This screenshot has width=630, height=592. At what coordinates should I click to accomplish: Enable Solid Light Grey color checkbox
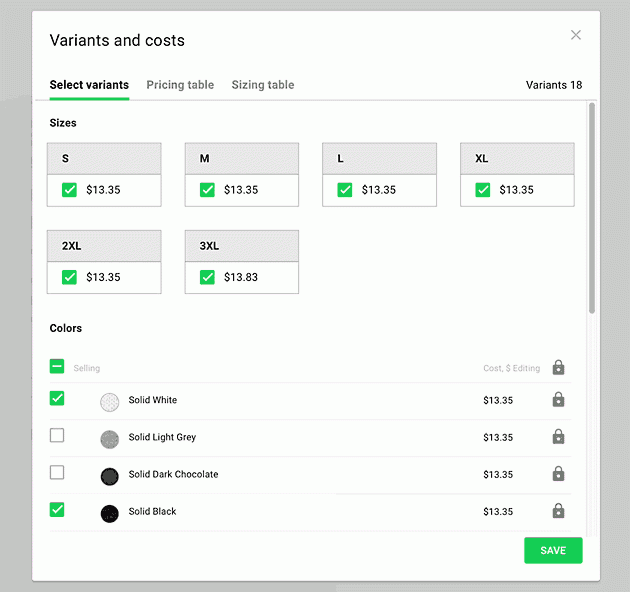pos(57,435)
